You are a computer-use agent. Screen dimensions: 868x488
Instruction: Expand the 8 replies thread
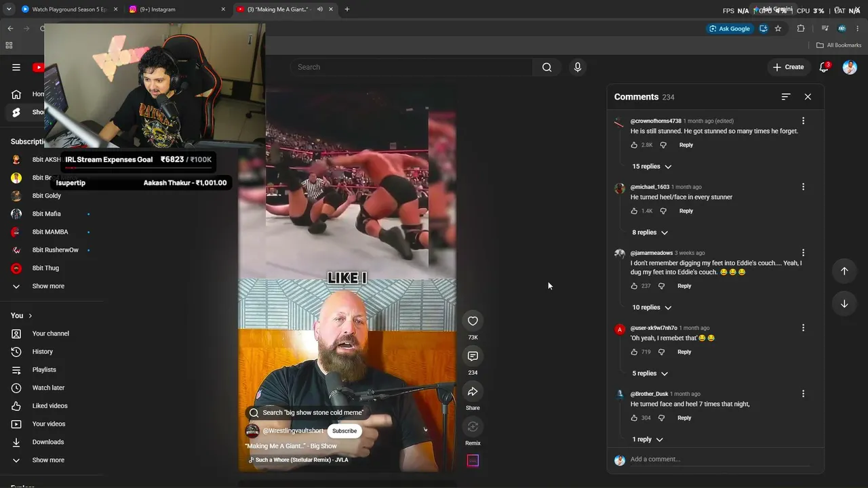click(650, 232)
